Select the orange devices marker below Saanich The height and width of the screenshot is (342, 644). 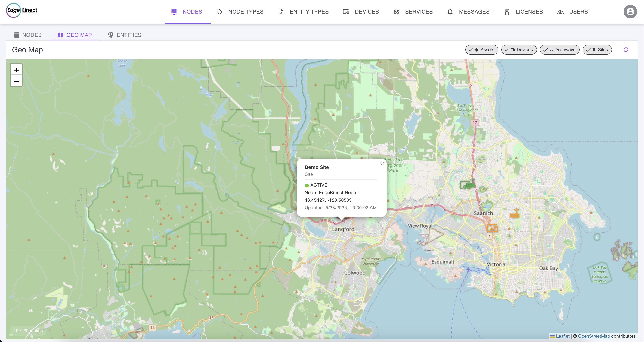pyautogui.click(x=492, y=228)
